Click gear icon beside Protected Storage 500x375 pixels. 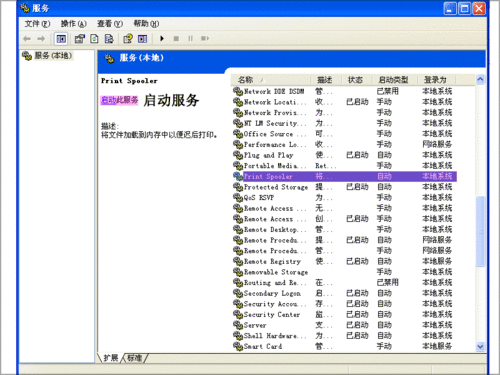pos(238,187)
